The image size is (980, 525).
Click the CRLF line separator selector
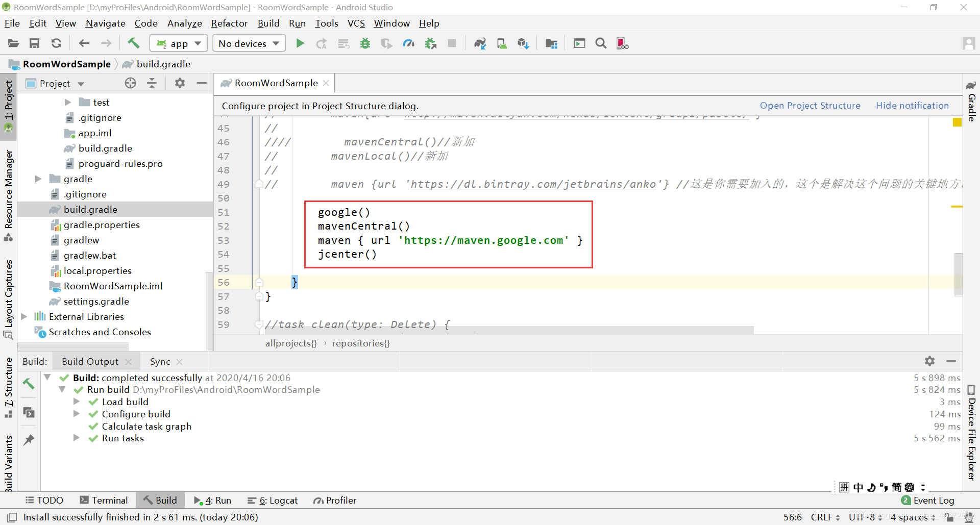825,517
